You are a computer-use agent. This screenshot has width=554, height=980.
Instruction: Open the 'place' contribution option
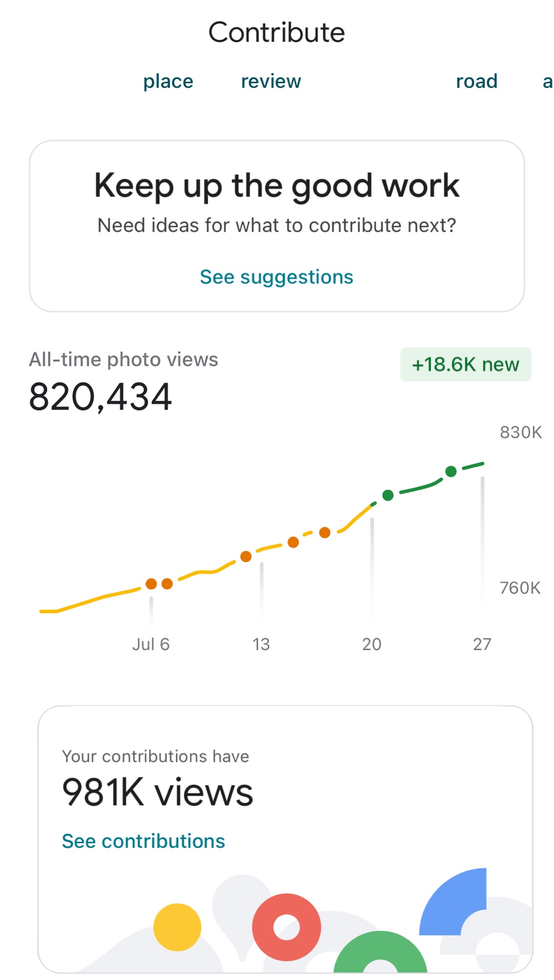168,81
